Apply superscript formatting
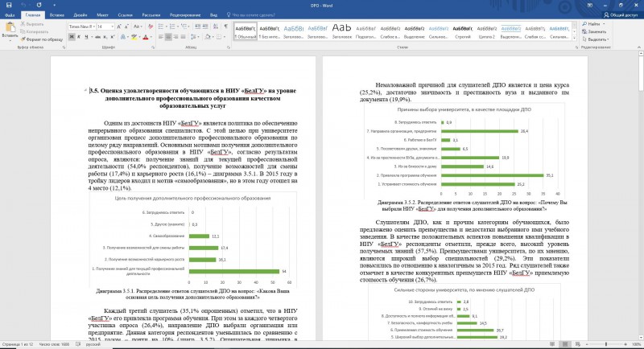644x349 pixels. 113,37
